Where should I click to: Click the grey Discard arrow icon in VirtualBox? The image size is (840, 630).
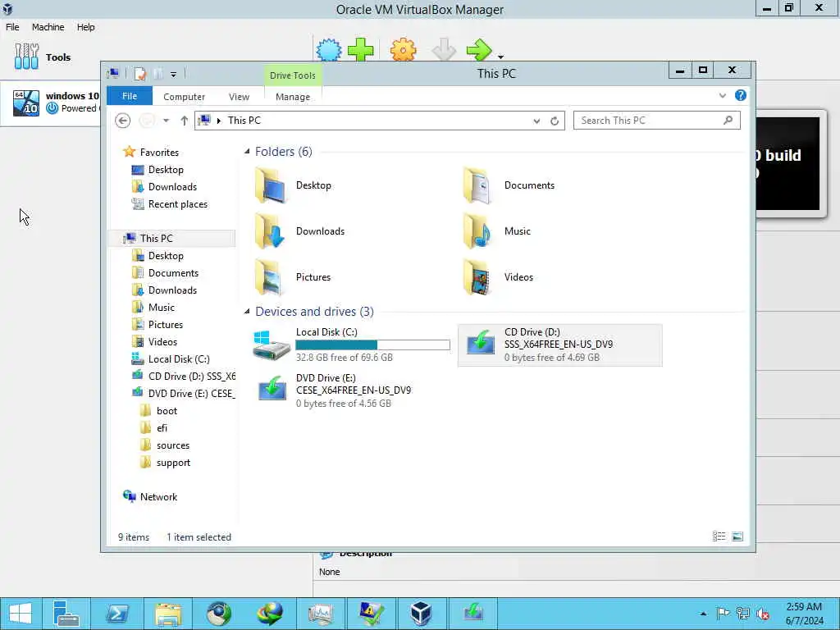444,50
